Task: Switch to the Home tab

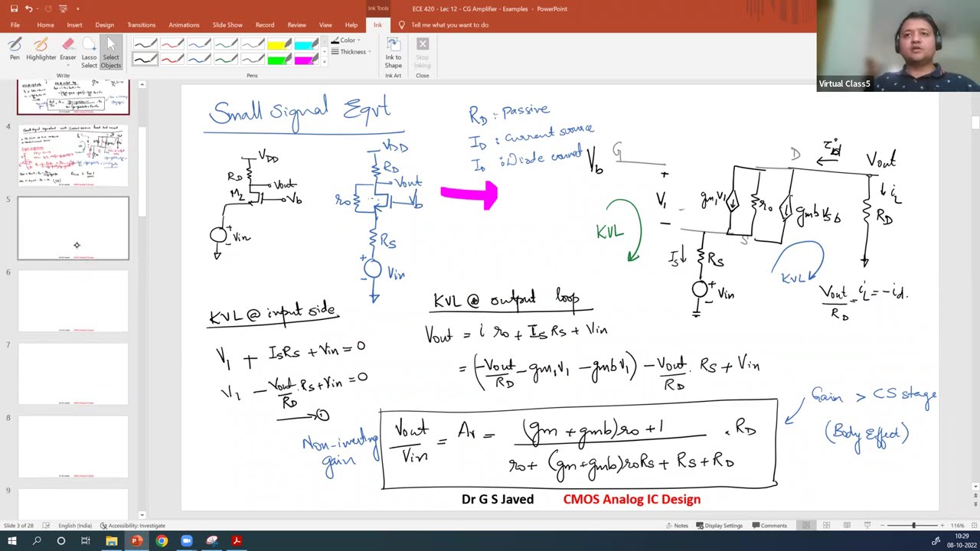Action: tap(45, 24)
